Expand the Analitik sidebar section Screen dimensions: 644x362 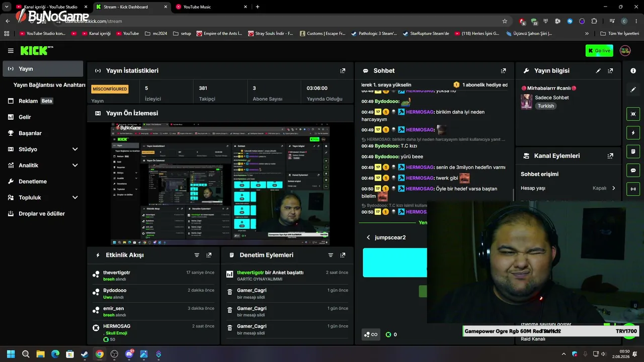point(75,165)
